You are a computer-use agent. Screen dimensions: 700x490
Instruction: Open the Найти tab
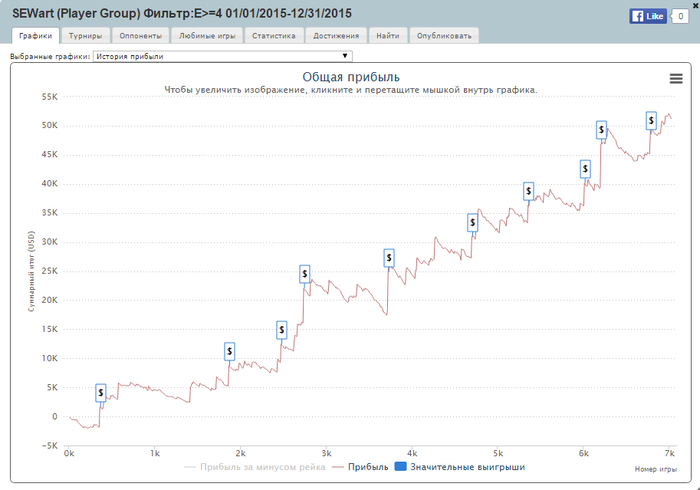pyautogui.click(x=388, y=36)
